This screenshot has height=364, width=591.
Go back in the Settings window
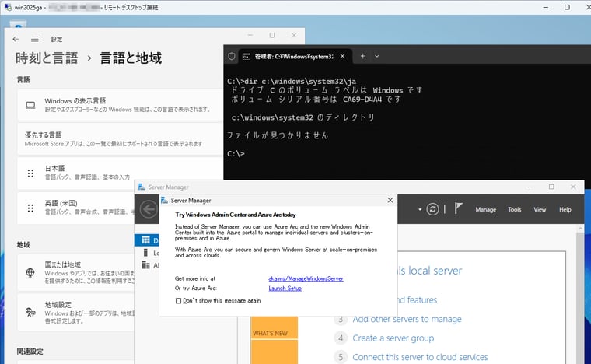(16, 39)
